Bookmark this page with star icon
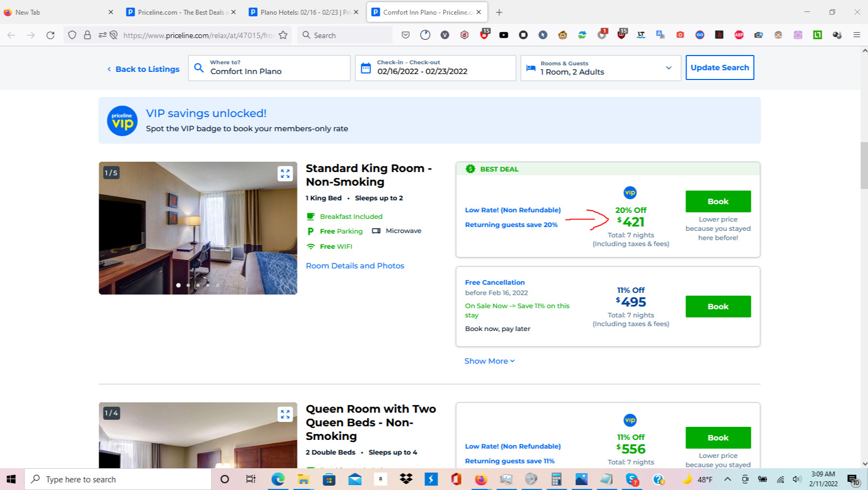868x490 pixels. 283,35
